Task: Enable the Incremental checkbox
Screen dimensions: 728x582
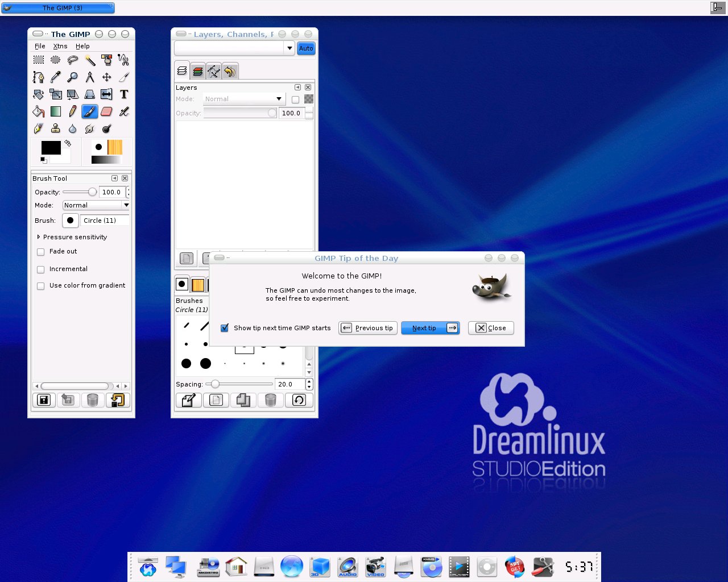Action: pyautogui.click(x=40, y=269)
